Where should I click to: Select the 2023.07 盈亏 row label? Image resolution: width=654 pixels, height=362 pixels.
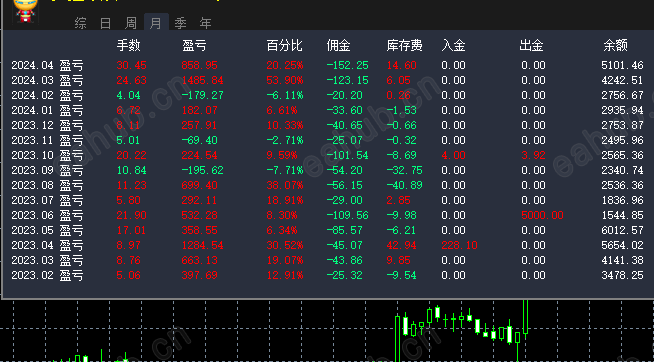coord(47,201)
